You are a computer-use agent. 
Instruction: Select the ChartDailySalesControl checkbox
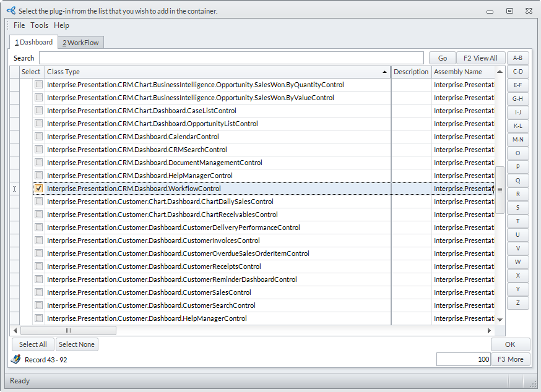click(39, 202)
